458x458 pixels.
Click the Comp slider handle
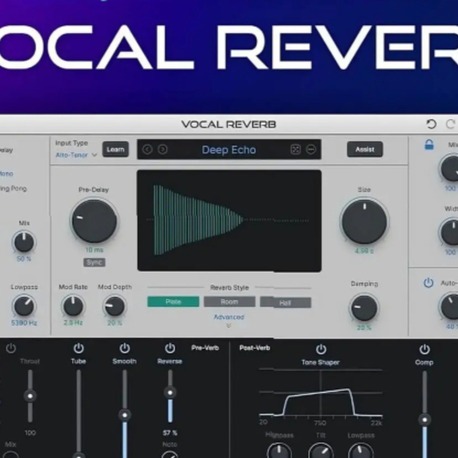(x=425, y=420)
